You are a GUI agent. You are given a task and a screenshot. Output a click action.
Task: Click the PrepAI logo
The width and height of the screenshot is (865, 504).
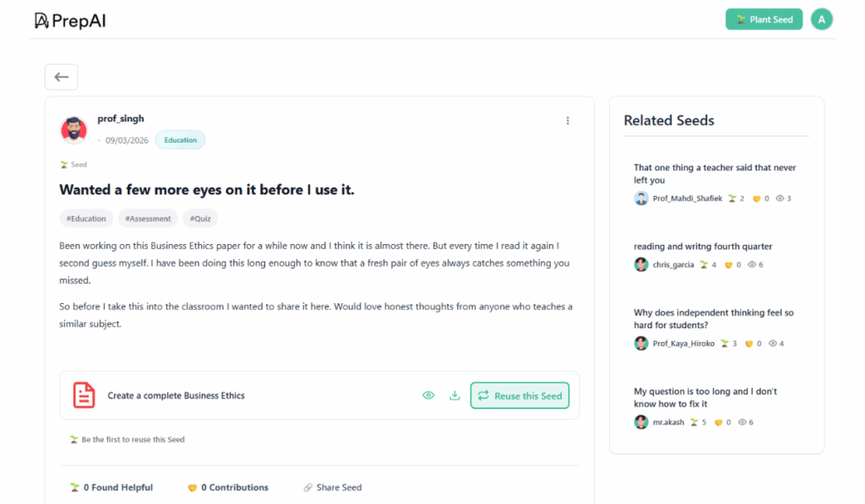click(70, 20)
